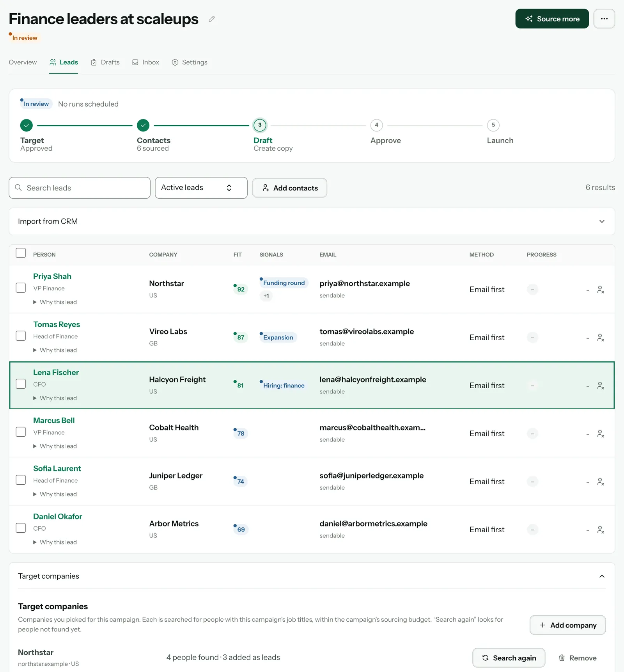Image resolution: width=624 pixels, height=672 pixels.
Task: Remove Tomas Reyes lead with person-x icon
Action: pos(601,338)
